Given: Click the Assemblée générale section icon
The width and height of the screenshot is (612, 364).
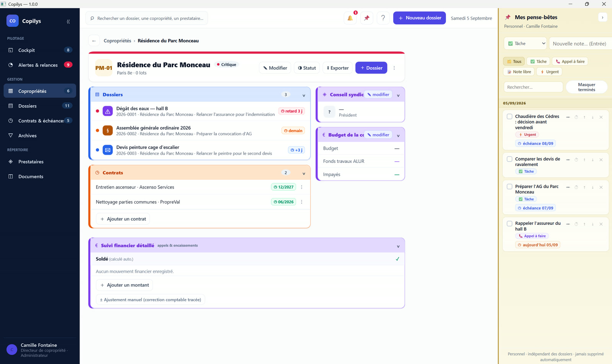Looking at the screenshot, I should 108,131.
